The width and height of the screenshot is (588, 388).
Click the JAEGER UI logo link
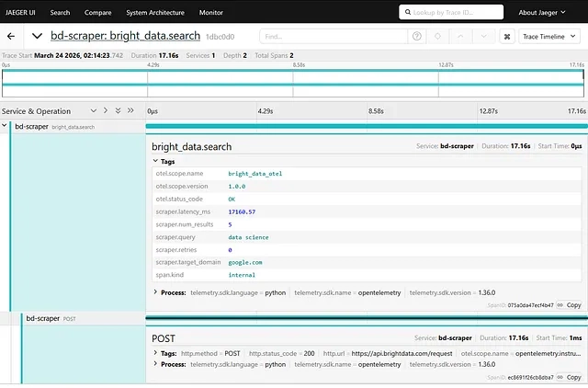point(20,13)
